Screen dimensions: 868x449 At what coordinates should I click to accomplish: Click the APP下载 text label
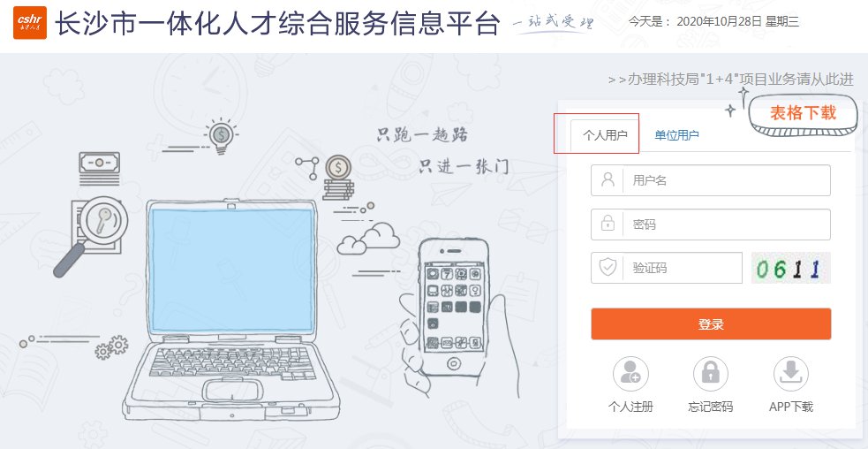[x=791, y=407]
